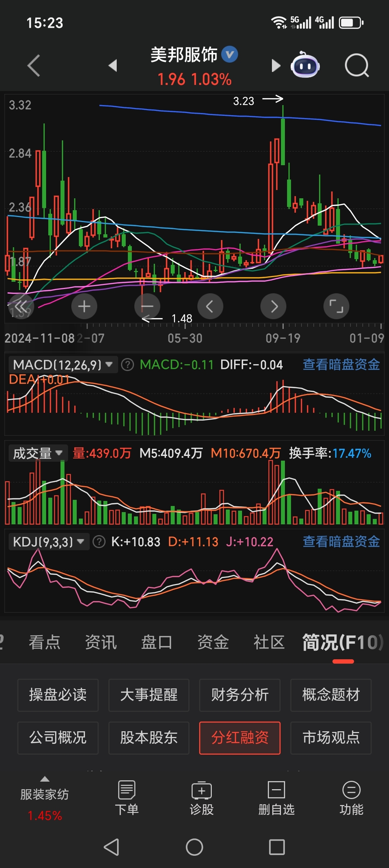Switch to previous stock with left triangle
389x868 pixels.
113,65
